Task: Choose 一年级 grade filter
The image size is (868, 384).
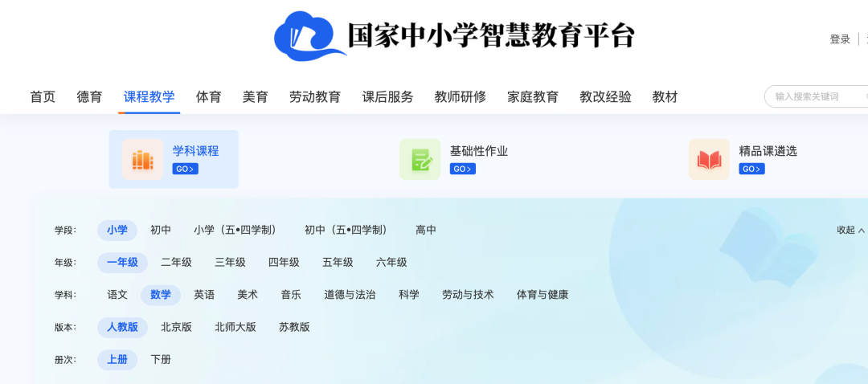Action: tap(122, 263)
